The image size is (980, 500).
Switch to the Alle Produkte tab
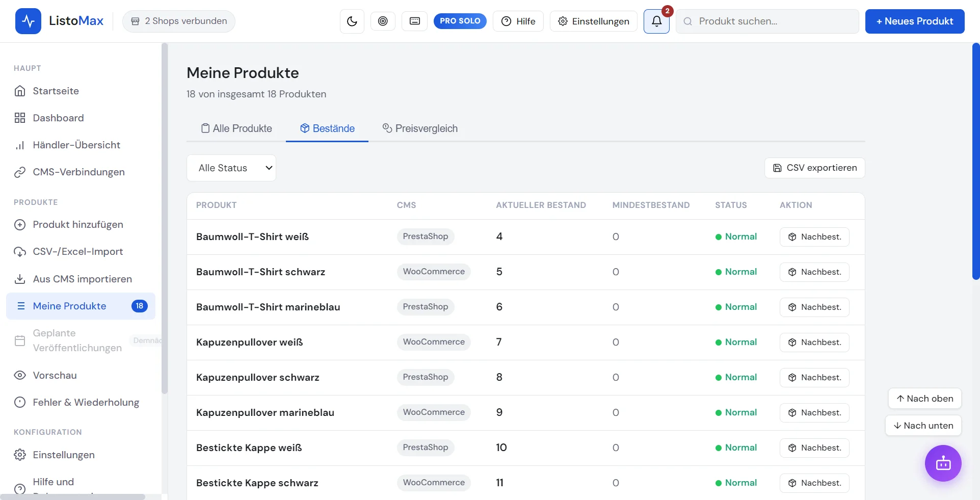pos(236,128)
